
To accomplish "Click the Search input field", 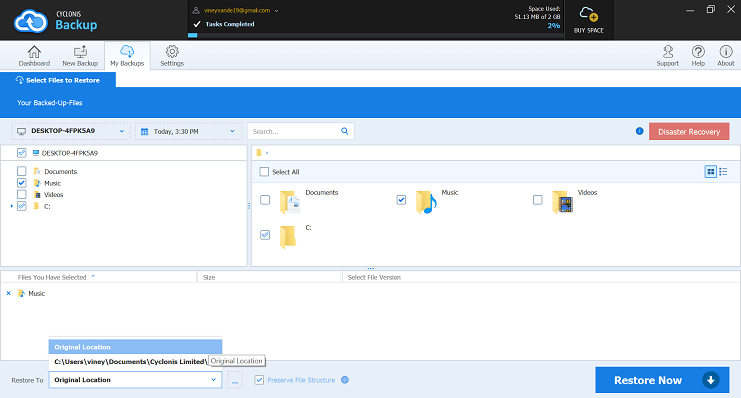I will pyautogui.click(x=294, y=131).
